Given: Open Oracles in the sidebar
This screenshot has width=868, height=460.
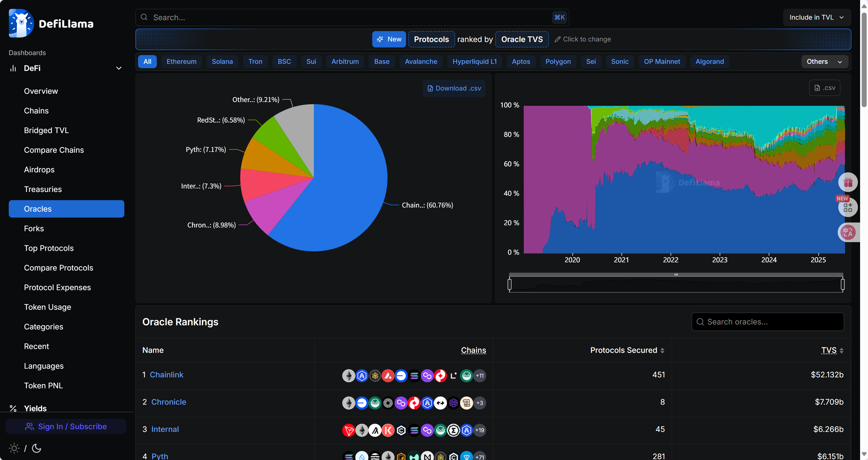Looking at the screenshot, I should click(x=66, y=209).
